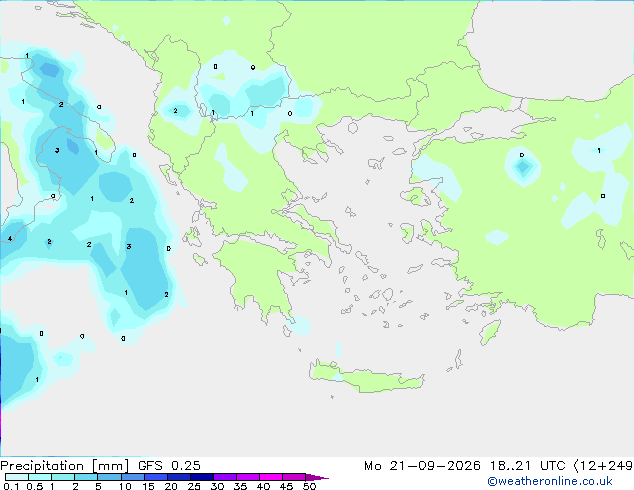Pick the 5 mm legend color swatch
The width and height of the screenshot is (634, 490).
(109, 477)
